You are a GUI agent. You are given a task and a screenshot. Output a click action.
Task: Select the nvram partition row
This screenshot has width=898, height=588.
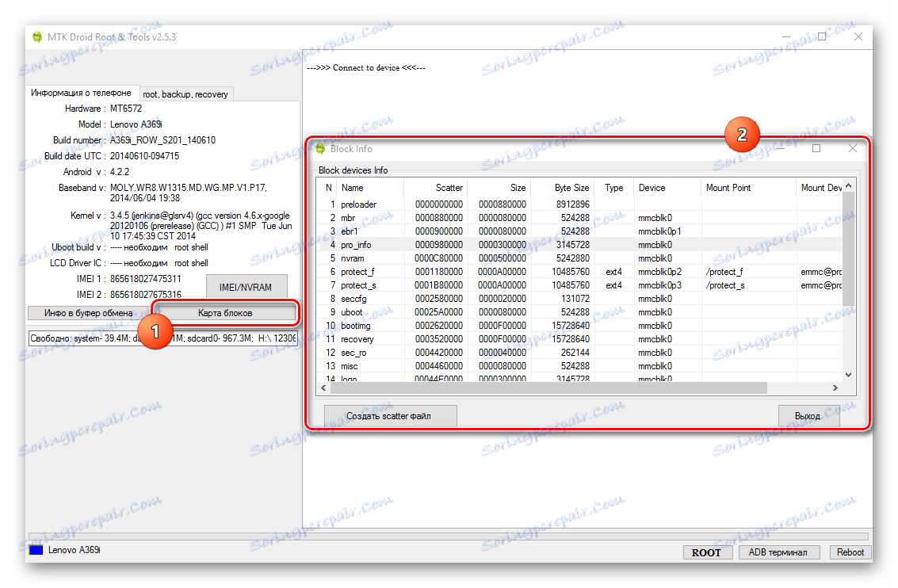580,258
